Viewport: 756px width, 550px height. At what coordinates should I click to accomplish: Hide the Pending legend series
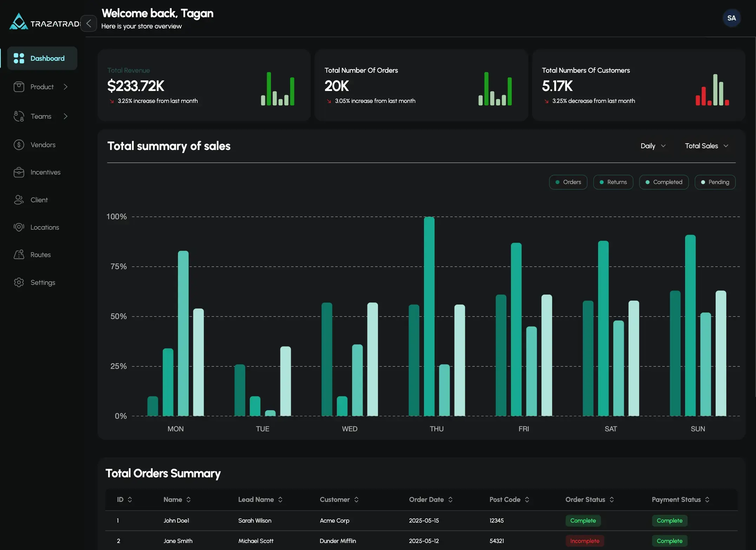[x=715, y=182]
